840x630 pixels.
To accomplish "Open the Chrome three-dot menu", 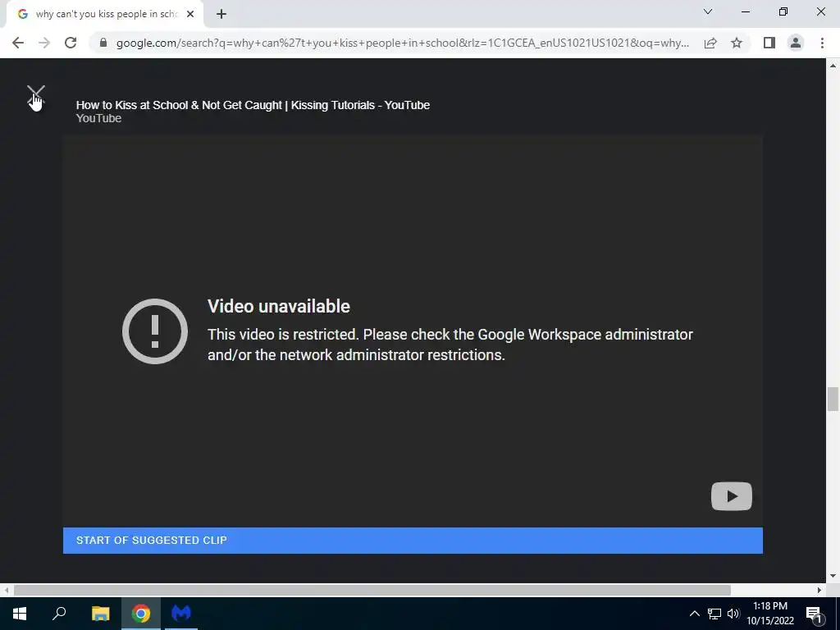I will click(x=822, y=43).
